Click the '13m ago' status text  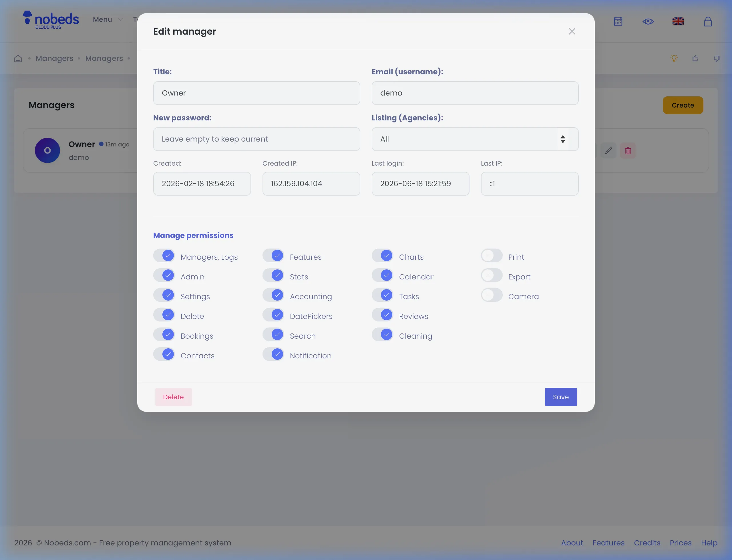click(x=117, y=144)
